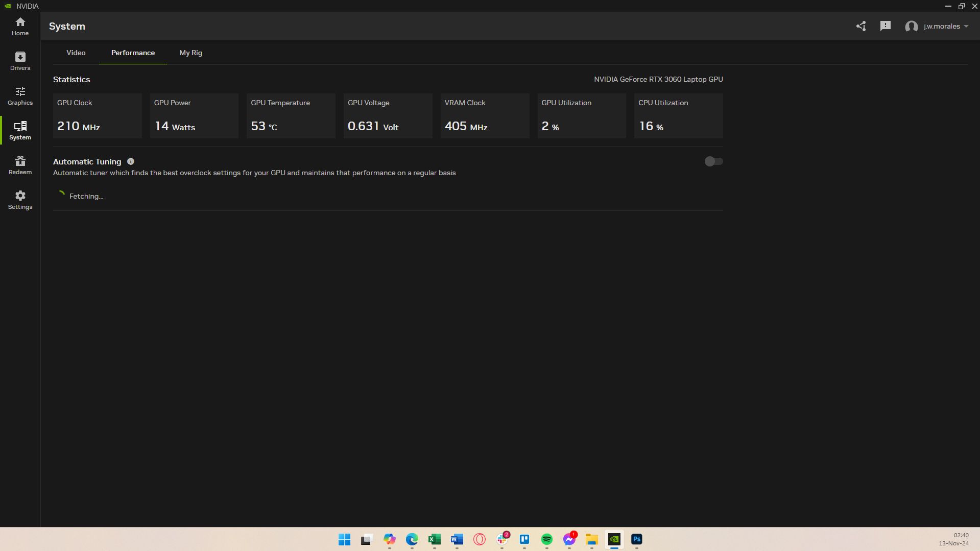The width and height of the screenshot is (980, 551).
Task: Click the CPU Utilization statistic card
Action: pos(678,115)
